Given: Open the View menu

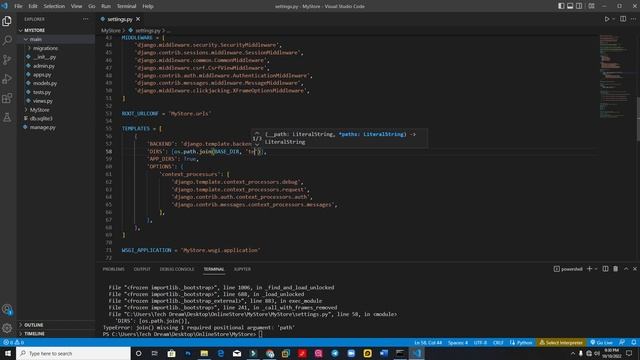Looking at the screenshot, I should pos(76,6).
